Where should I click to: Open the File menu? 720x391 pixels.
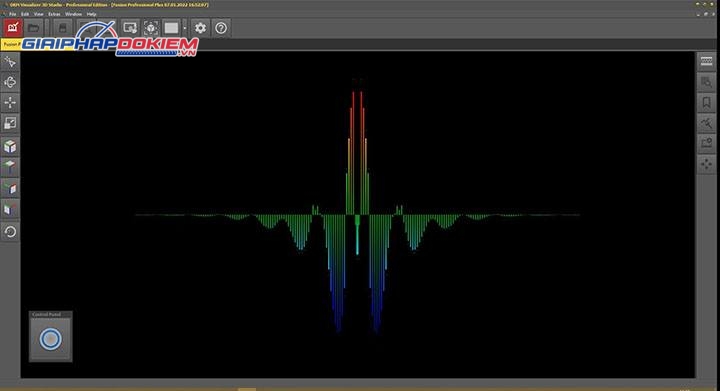click(x=13, y=14)
